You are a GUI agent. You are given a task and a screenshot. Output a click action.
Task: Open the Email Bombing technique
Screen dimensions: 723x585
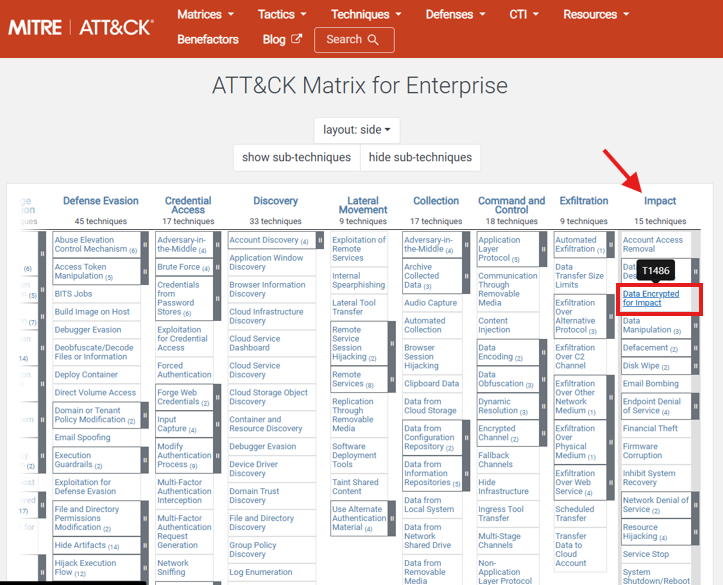(650, 384)
